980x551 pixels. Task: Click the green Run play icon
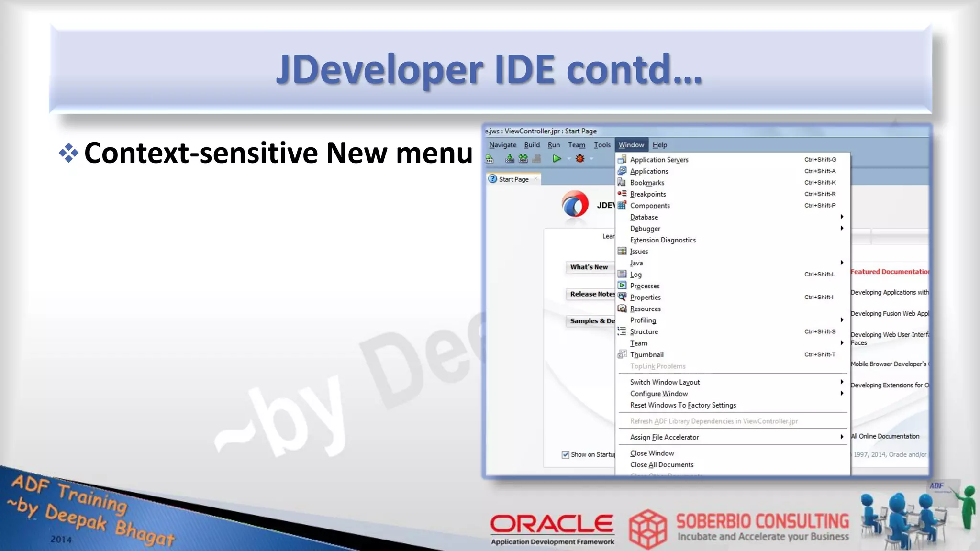pyautogui.click(x=557, y=158)
